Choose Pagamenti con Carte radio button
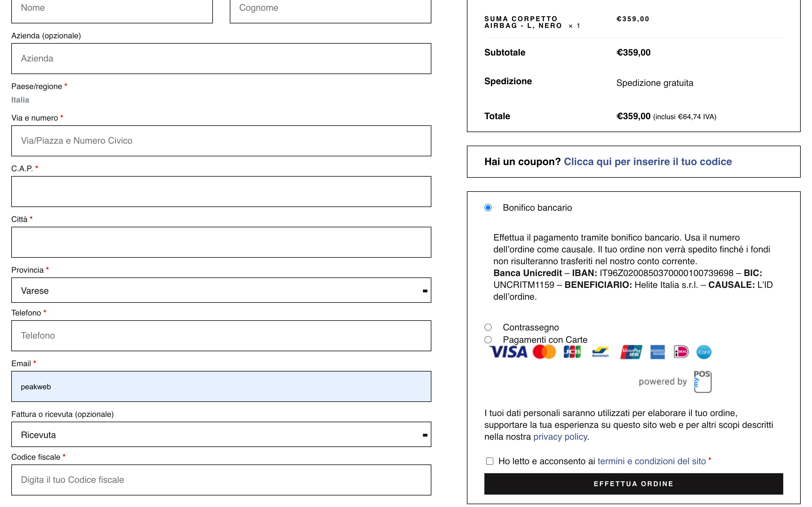The height and width of the screenshot is (507, 812). tap(488, 340)
